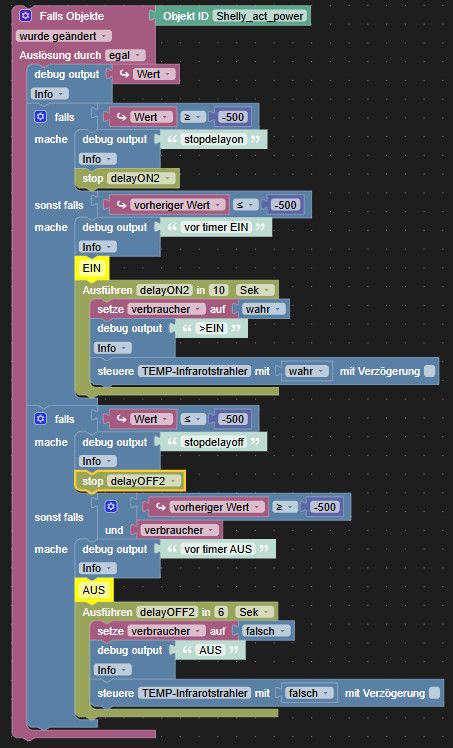Click the opening quote icon of stopdelayon text
The image size is (453, 748).
[172, 139]
